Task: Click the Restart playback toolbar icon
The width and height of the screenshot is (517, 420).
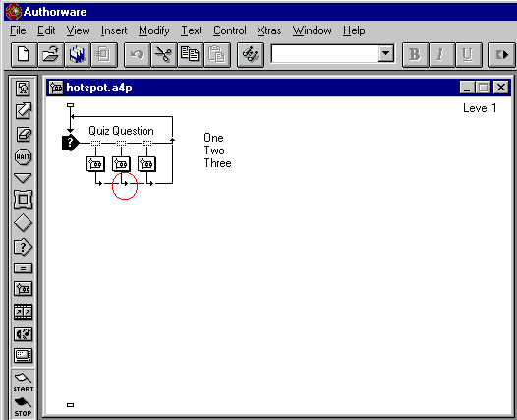Action: (x=502, y=55)
